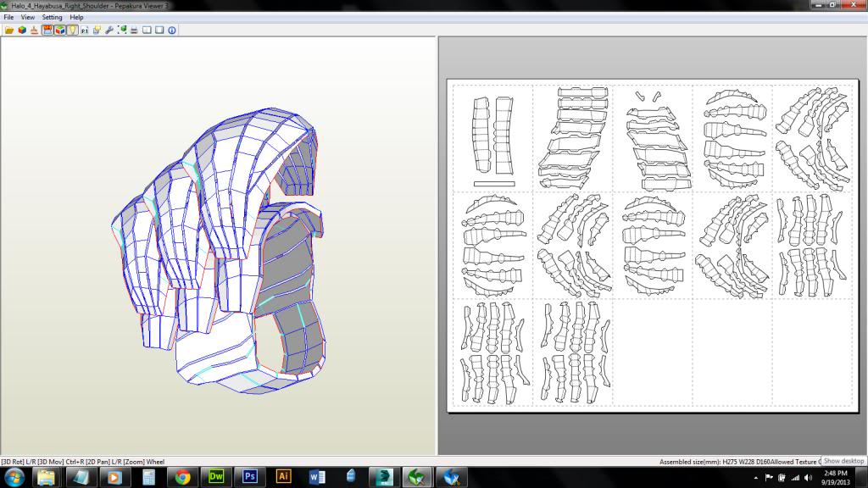Click the active Pepakura Viewer taskbar icon
Screen dimensions: 868x488
click(x=418, y=477)
